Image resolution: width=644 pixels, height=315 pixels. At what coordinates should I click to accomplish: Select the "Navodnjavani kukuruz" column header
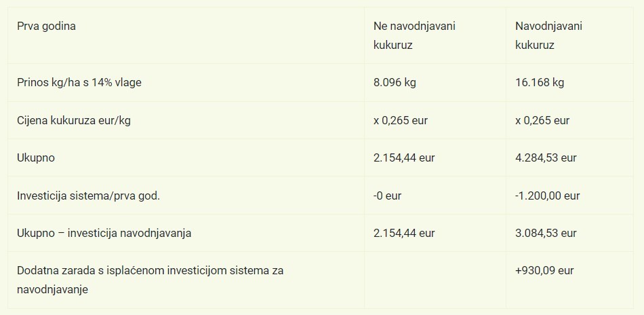pyautogui.click(x=548, y=35)
